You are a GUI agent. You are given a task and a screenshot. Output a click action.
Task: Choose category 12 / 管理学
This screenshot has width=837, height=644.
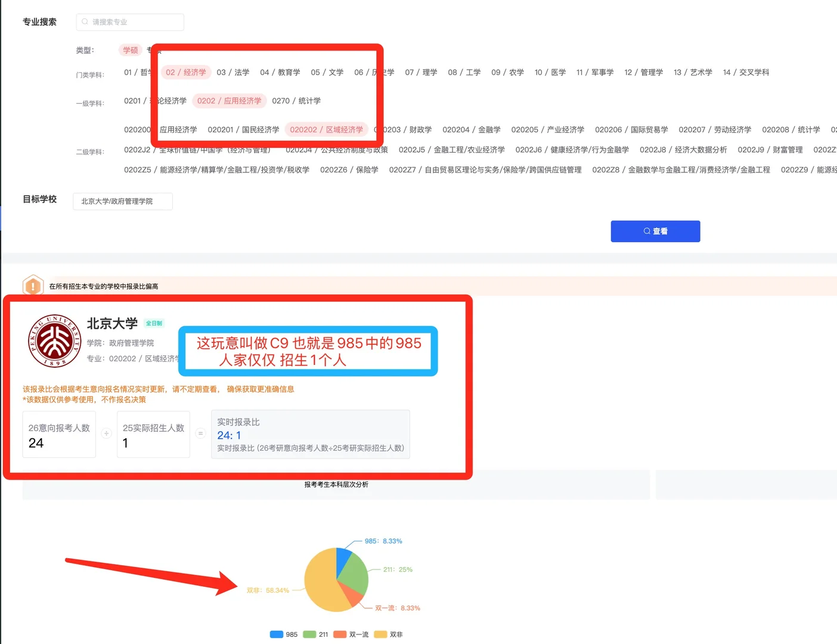644,72
